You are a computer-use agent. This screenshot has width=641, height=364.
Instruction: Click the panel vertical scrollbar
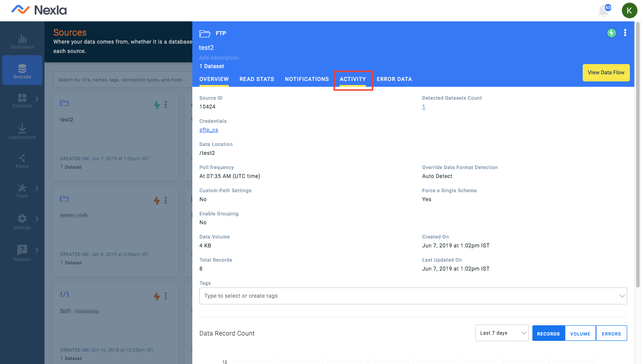pyautogui.click(x=638, y=156)
